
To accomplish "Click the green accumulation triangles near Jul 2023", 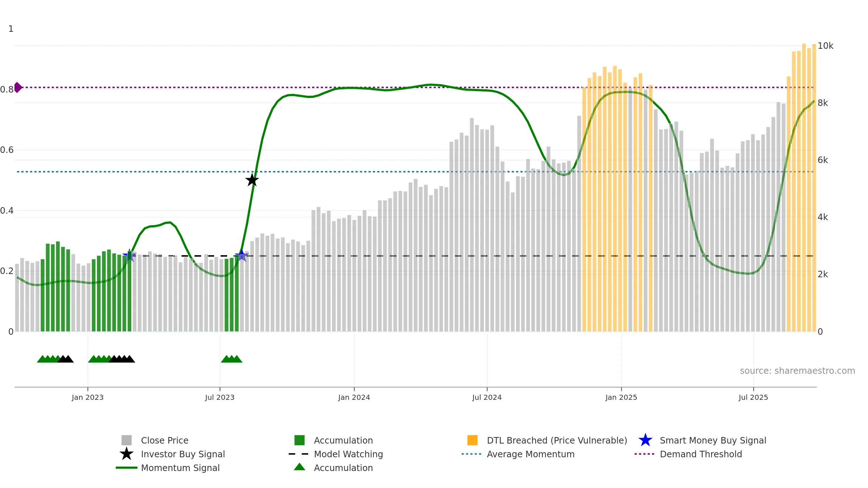I will 231,359.
